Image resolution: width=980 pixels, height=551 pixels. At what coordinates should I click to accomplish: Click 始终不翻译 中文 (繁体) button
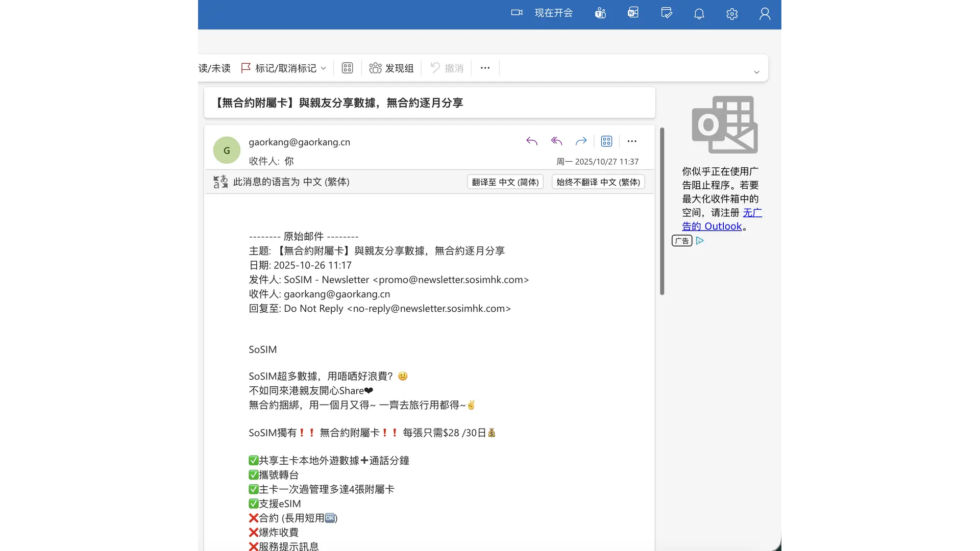click(598, 182)
